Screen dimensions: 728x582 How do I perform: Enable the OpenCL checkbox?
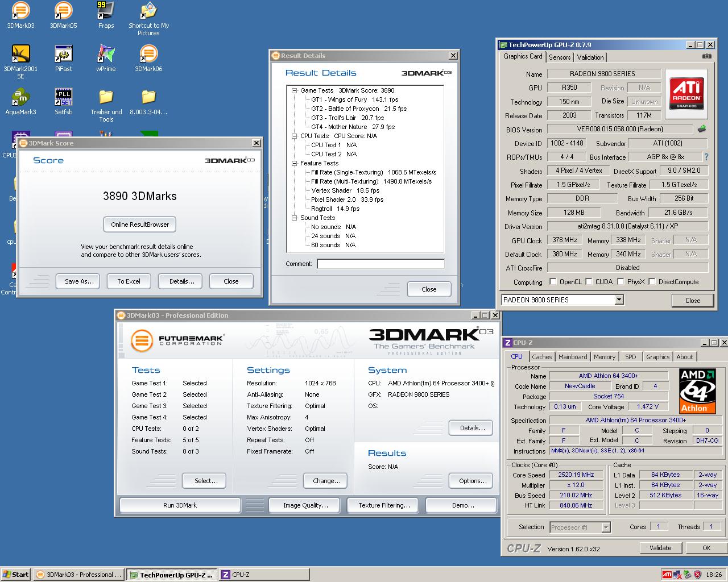point(553,282)
